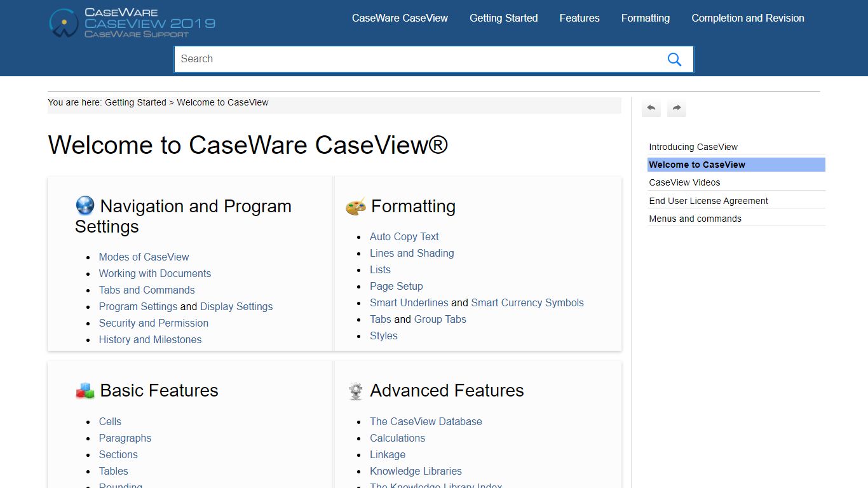Open the Calculations link

click(x=397, y=438)
